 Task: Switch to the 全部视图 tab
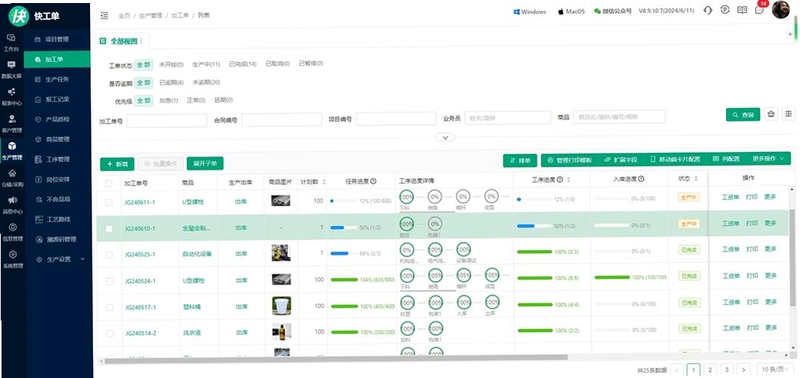pos(120,41)
